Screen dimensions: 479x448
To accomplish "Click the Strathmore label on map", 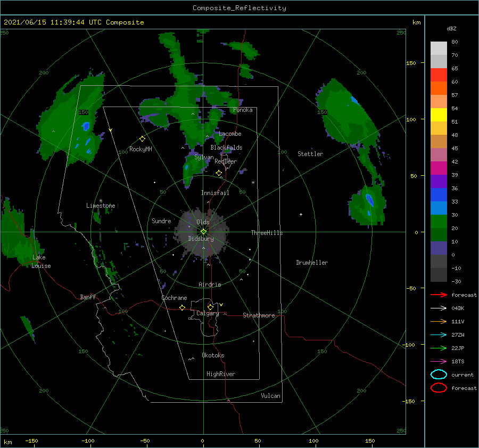I will click(x=259, y=315).
